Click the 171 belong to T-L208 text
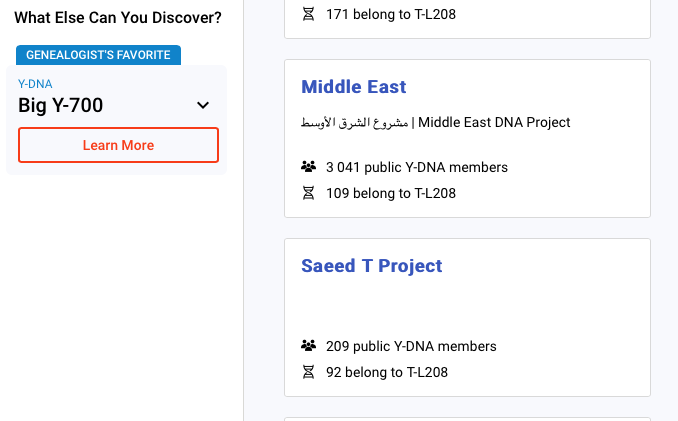Screen dimensions: 678x421 point(390,15)
